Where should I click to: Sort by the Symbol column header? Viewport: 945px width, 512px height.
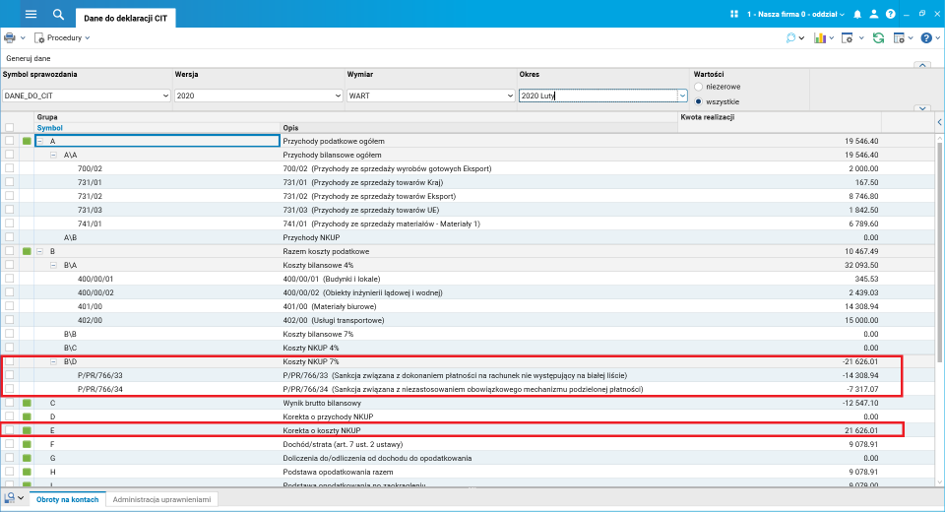49,128
